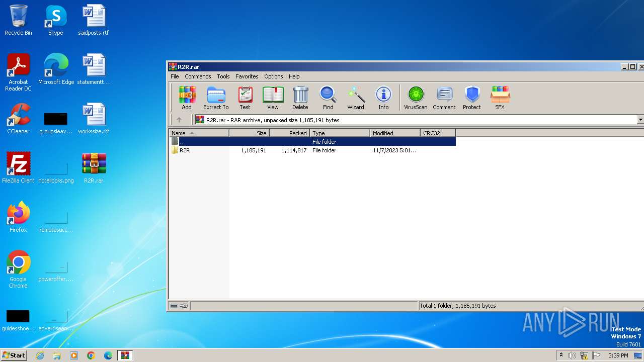Click the Protect shield icon
The width and height of the screenshot is (644, 362).
[472, 98]
